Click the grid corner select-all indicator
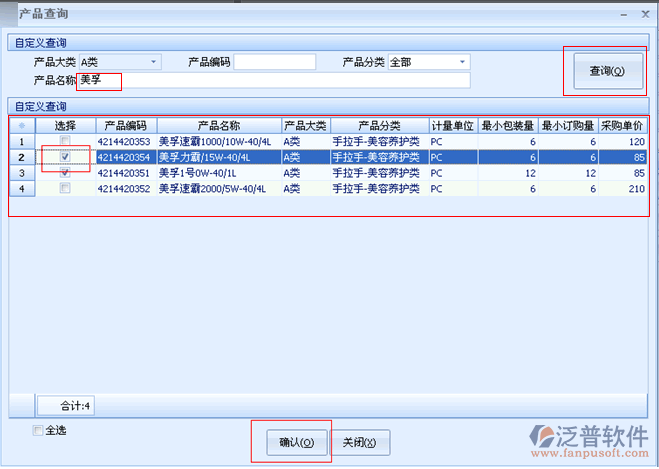The image size is (659, 469). point(22,125)
